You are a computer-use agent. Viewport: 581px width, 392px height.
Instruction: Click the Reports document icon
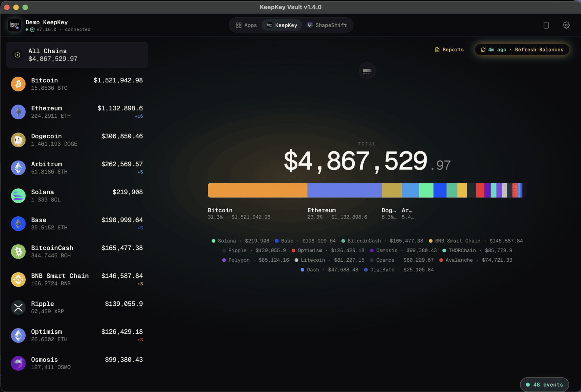coord(437,50)
